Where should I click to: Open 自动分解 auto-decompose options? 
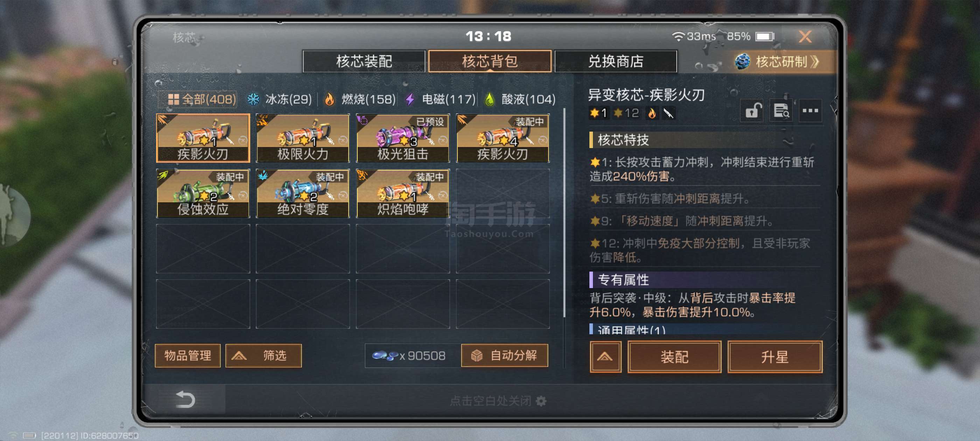504,356
